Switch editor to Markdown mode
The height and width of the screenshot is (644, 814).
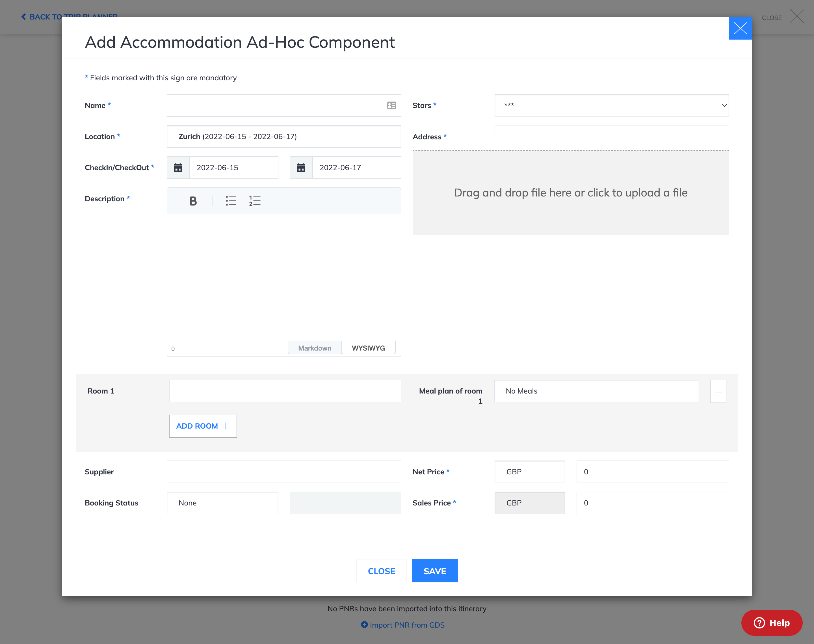(x=315, y=348)
